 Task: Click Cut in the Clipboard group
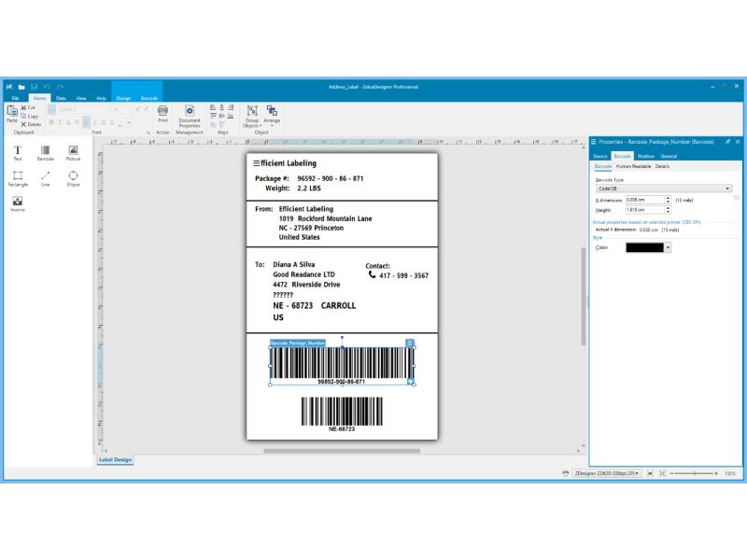coord(28,107)
